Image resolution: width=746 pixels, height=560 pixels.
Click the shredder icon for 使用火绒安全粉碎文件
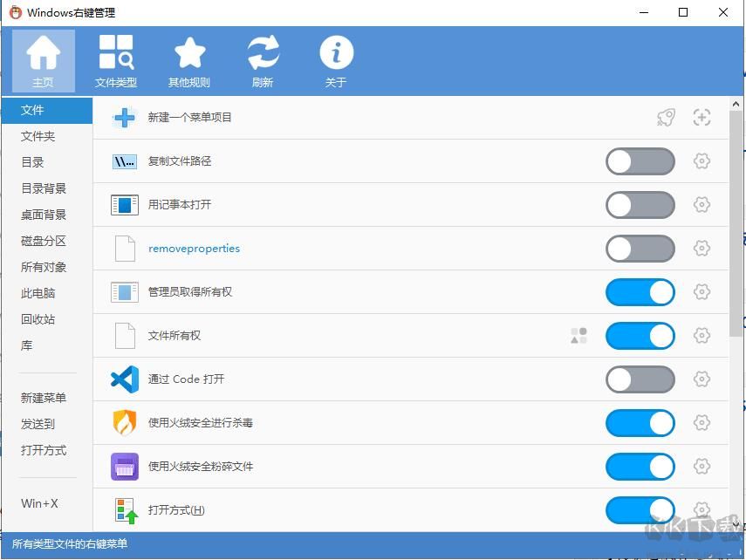tap(124, 467)
